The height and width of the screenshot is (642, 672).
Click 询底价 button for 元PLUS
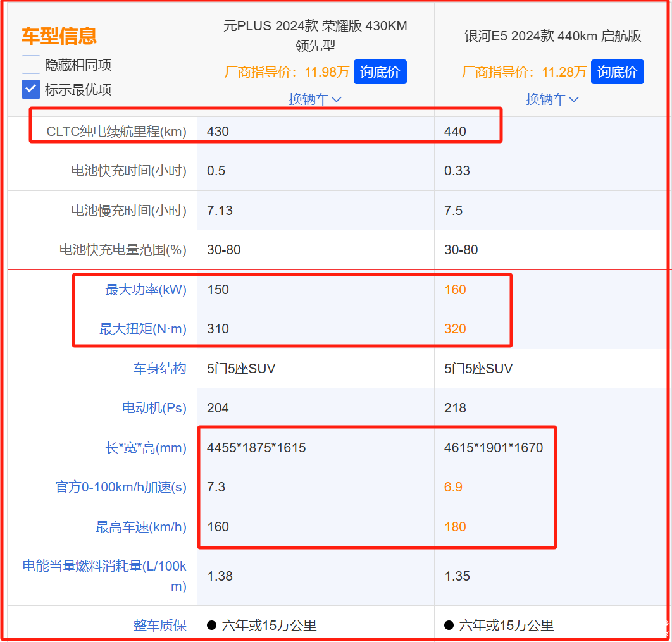coord(380,72)
